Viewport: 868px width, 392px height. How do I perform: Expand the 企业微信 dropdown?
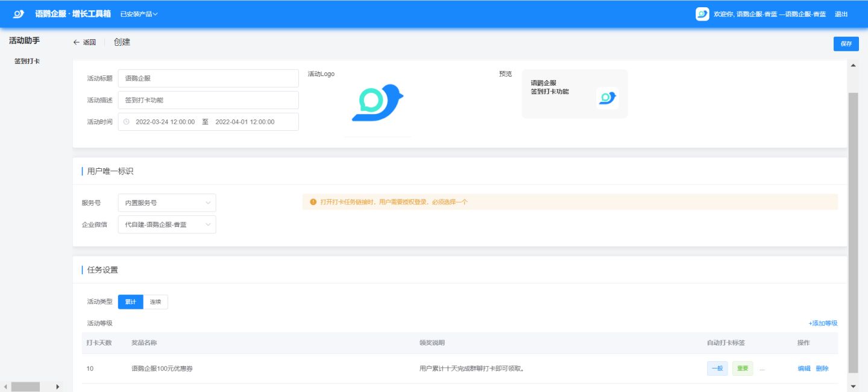tap(167, 225)
